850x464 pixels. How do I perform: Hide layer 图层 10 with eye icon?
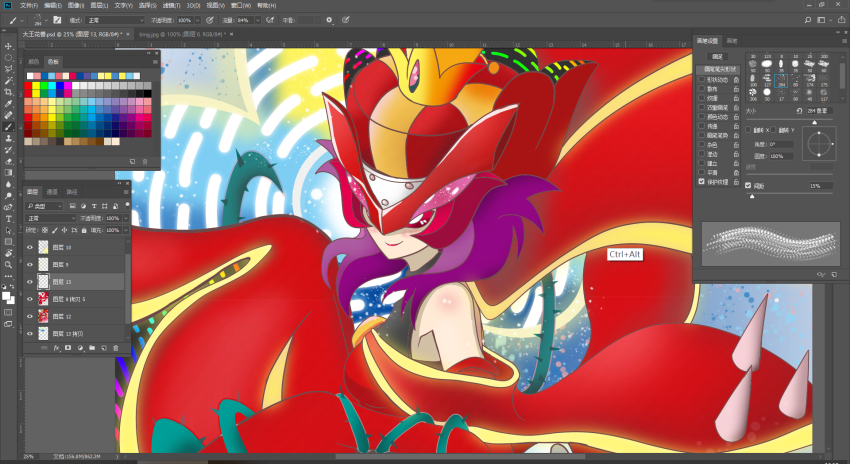tap(30, 247)
